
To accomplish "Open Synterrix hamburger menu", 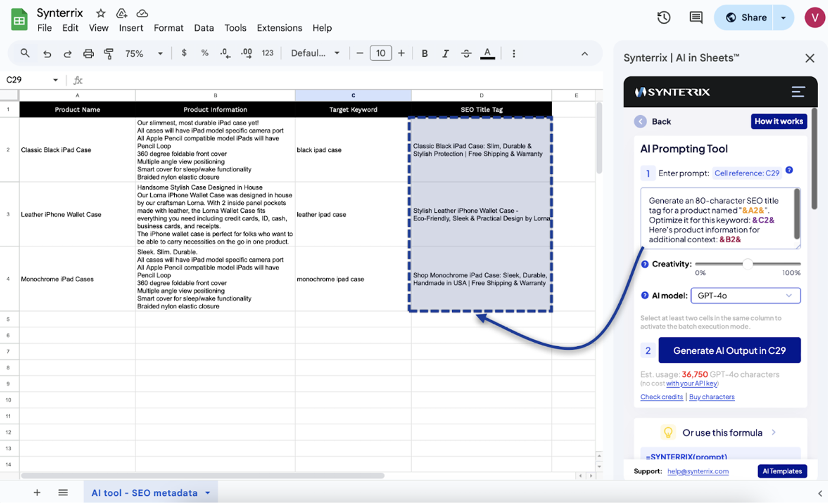I will [x=798, y=92].
